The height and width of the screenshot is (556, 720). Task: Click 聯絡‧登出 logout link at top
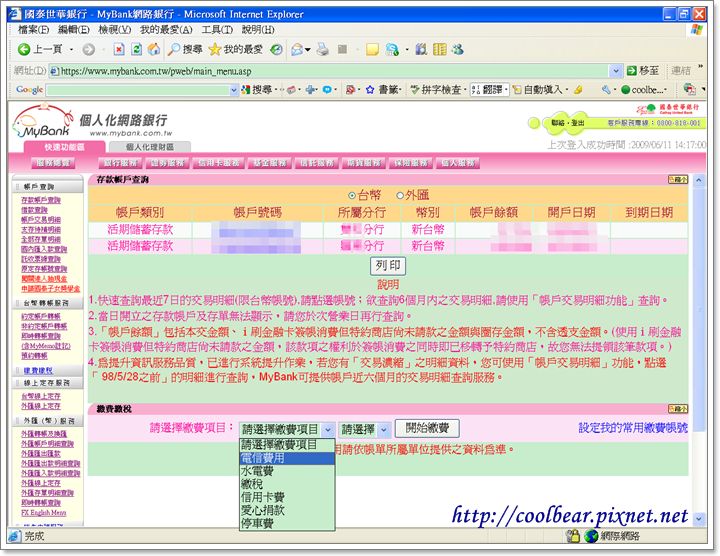pos(568,123)
